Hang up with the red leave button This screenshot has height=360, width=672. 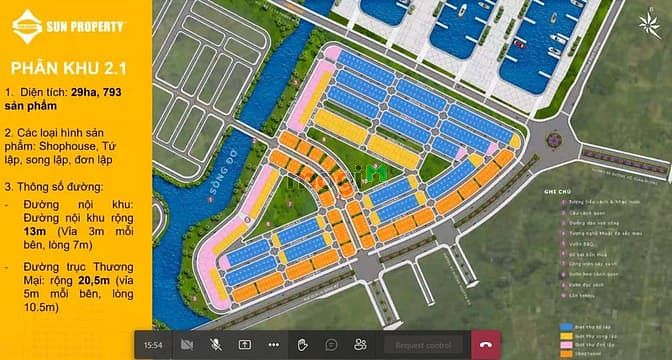[486, 345]
